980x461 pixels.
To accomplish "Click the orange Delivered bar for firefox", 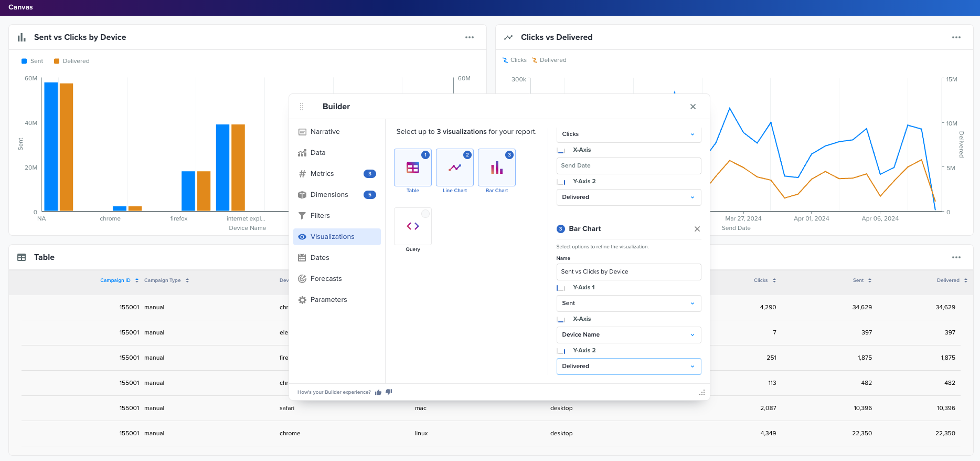I will point(204,191).
